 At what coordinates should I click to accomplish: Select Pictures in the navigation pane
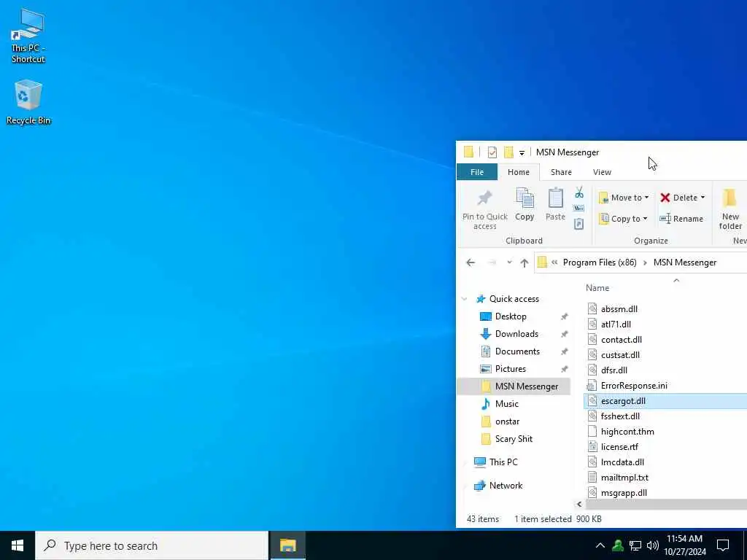(x=510, y=369)
